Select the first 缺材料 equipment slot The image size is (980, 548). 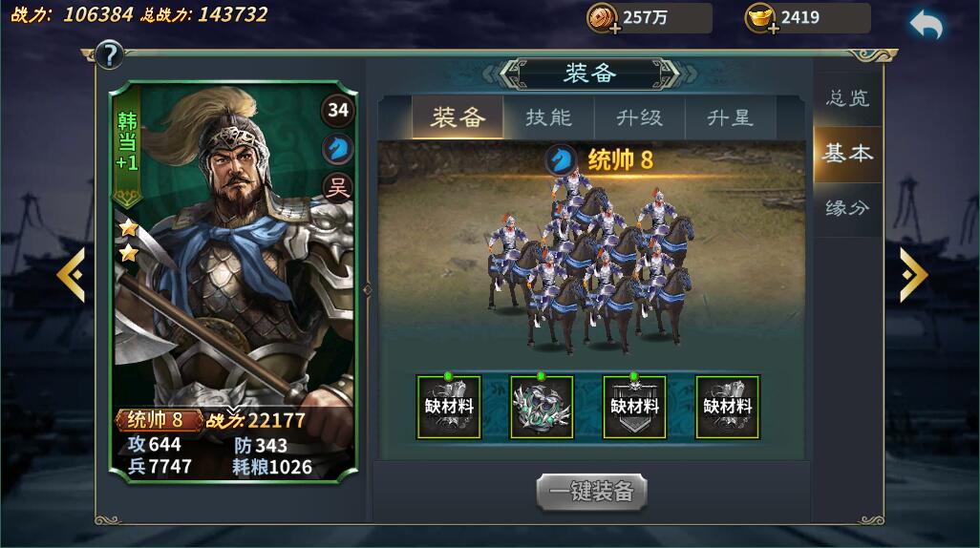coord(449,407)
